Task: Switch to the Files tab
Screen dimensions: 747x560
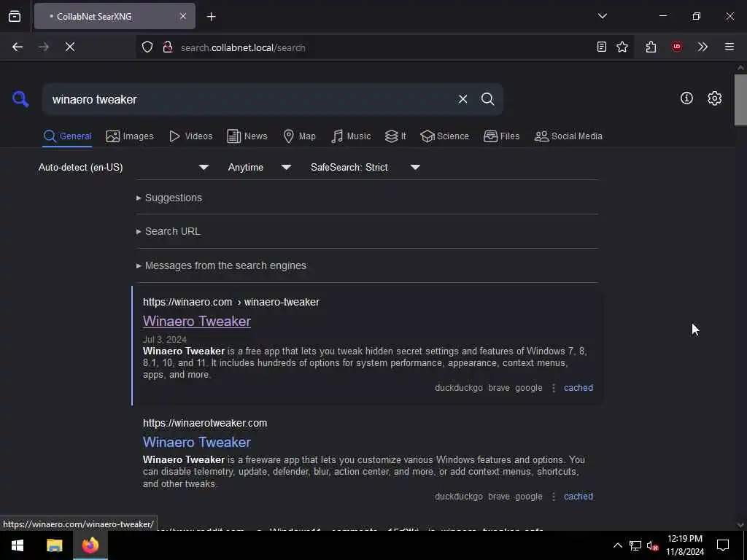Action: 501,136
